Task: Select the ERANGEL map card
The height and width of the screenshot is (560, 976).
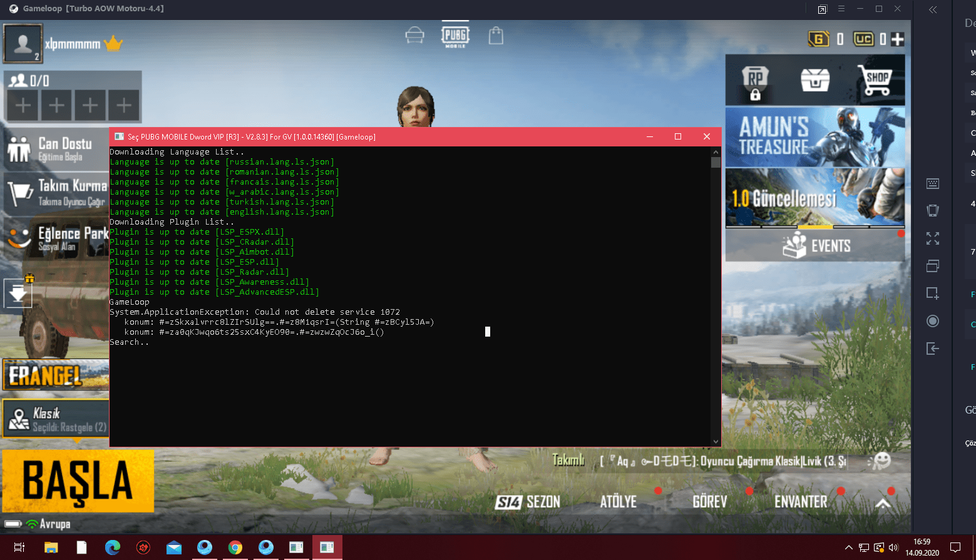Action: [55, 374]
